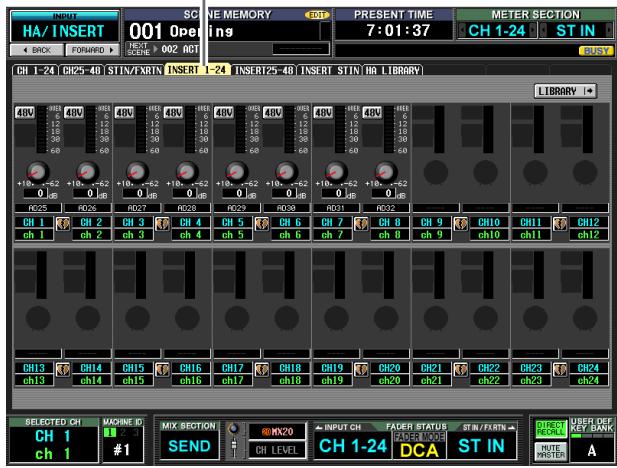
Task: Adjust the AD25 gain knob
Action: tap(38, 172)
